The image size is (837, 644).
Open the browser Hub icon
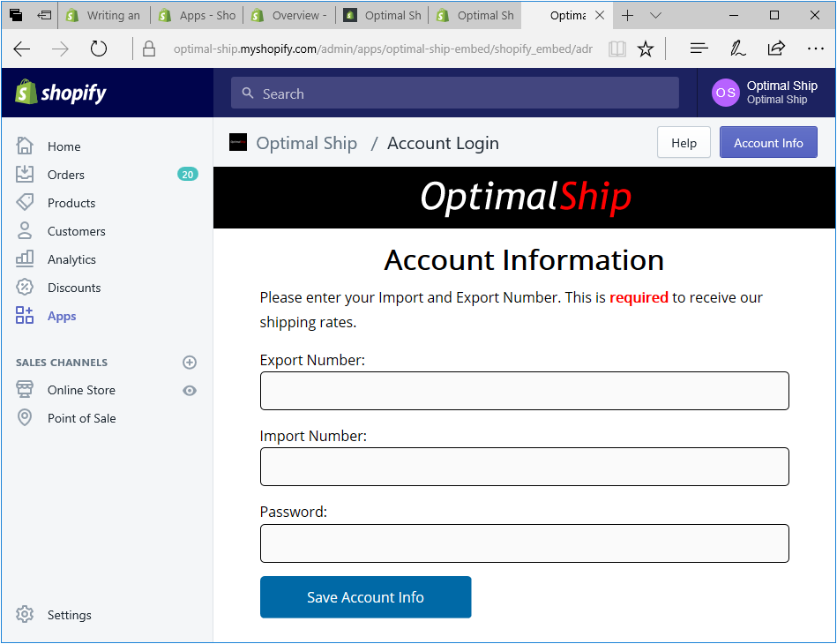(x=699, y=49)
